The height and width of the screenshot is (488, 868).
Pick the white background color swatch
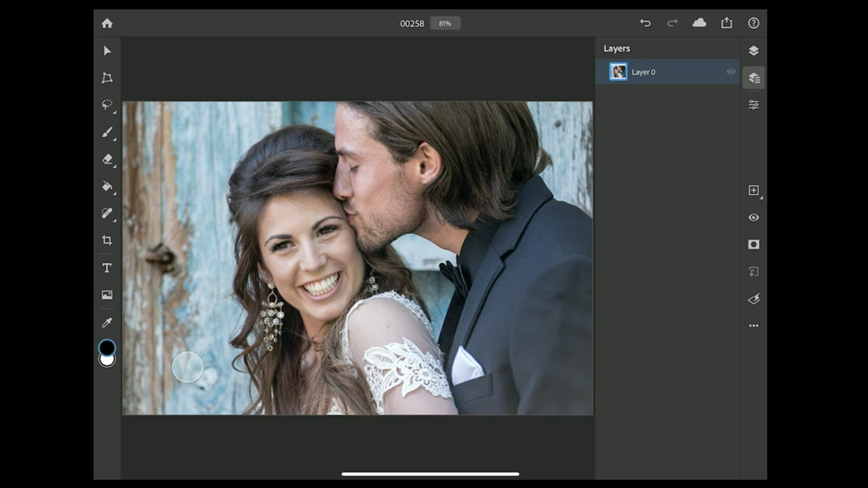107,361
